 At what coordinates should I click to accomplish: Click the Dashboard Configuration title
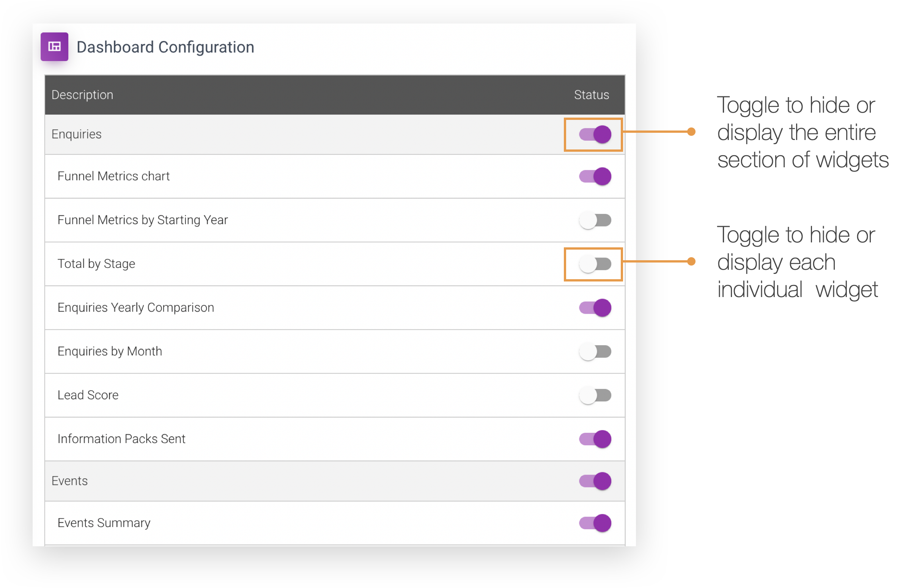point(166,47)
